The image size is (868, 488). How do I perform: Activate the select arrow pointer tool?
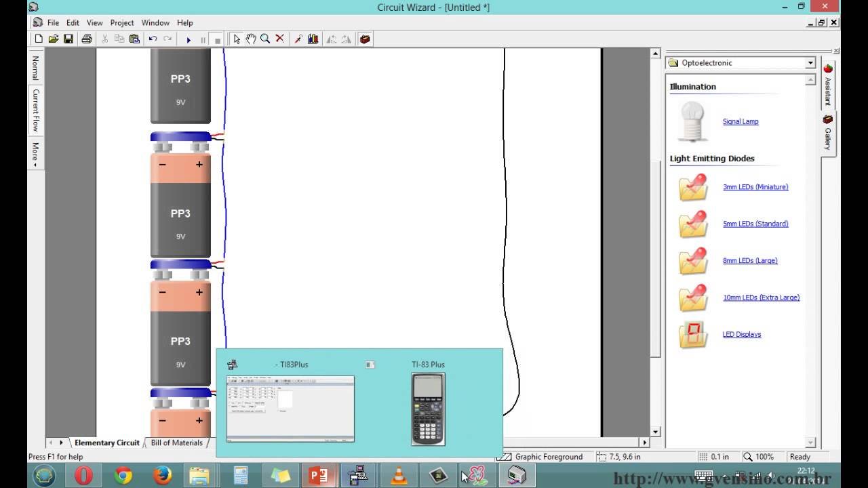237,39
